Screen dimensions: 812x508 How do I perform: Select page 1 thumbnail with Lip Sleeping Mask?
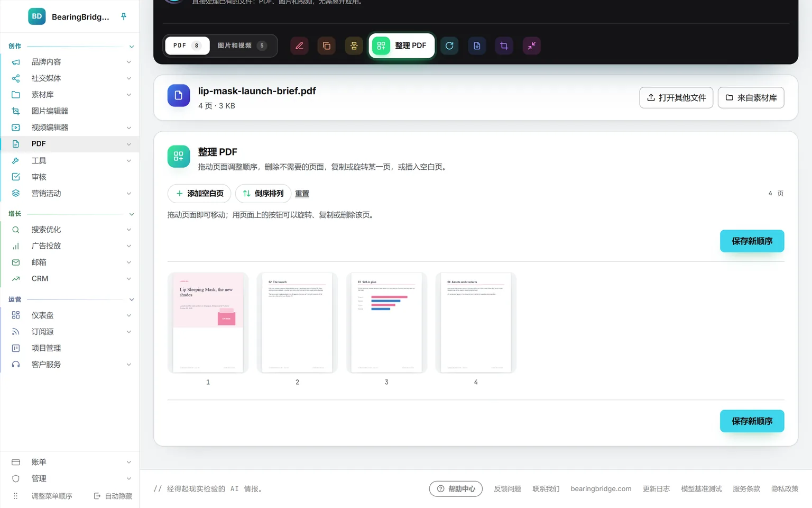point(208,323)
